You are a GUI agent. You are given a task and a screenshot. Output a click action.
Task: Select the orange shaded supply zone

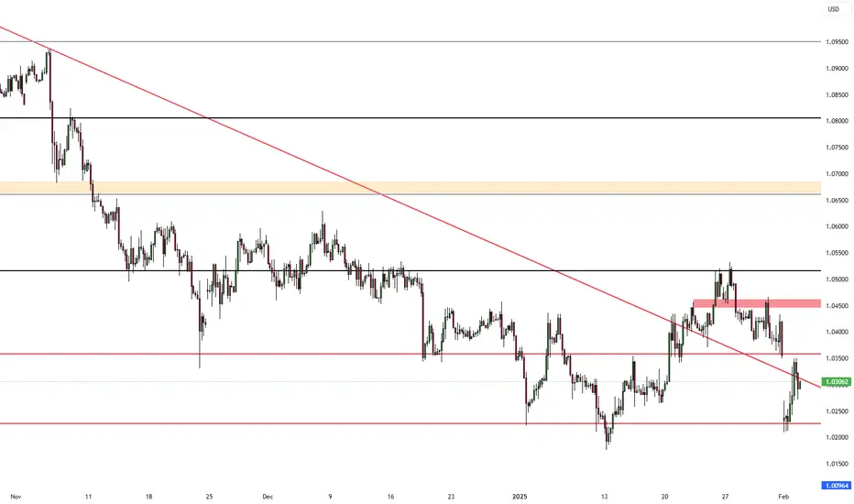click(x=411, y=188)
